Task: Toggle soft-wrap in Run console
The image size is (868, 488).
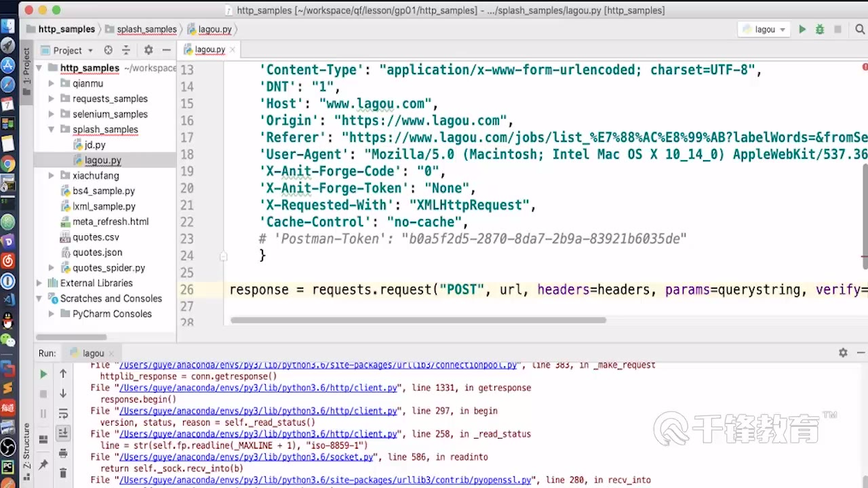Action: click(63, 413)
